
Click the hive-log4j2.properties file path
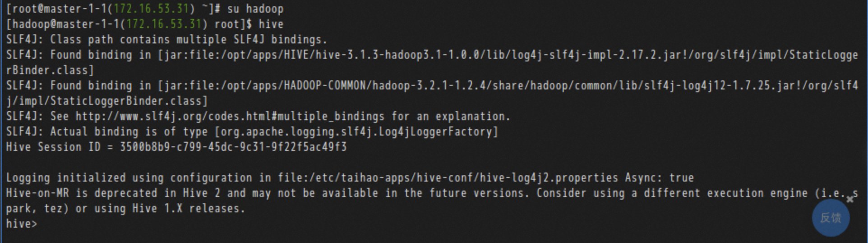pyautogui.click(x=448, y=178)
